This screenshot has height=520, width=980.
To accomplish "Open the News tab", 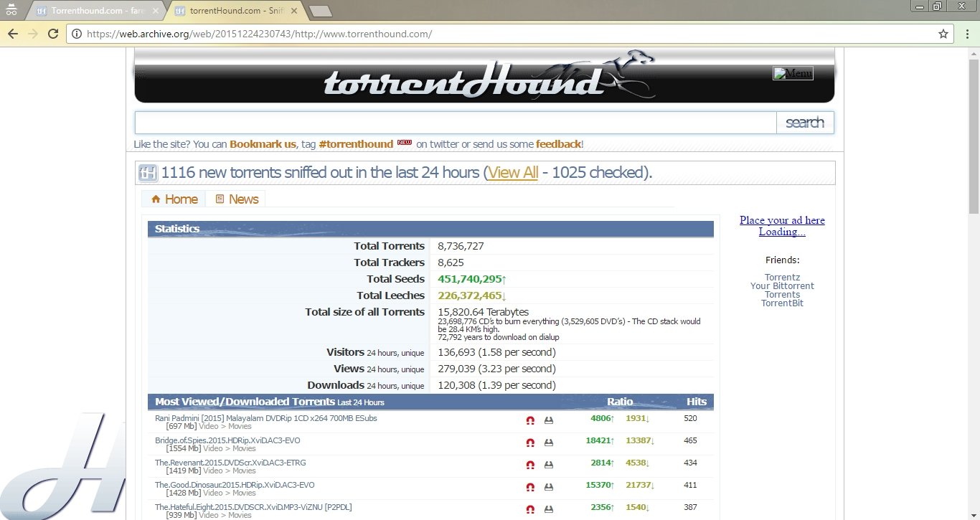I will tap(236, 199).
